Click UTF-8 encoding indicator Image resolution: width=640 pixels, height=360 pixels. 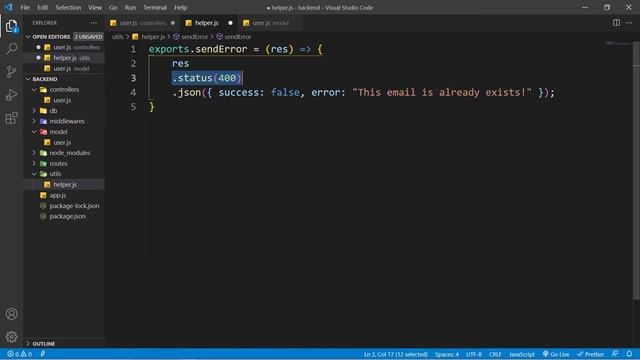474,354
